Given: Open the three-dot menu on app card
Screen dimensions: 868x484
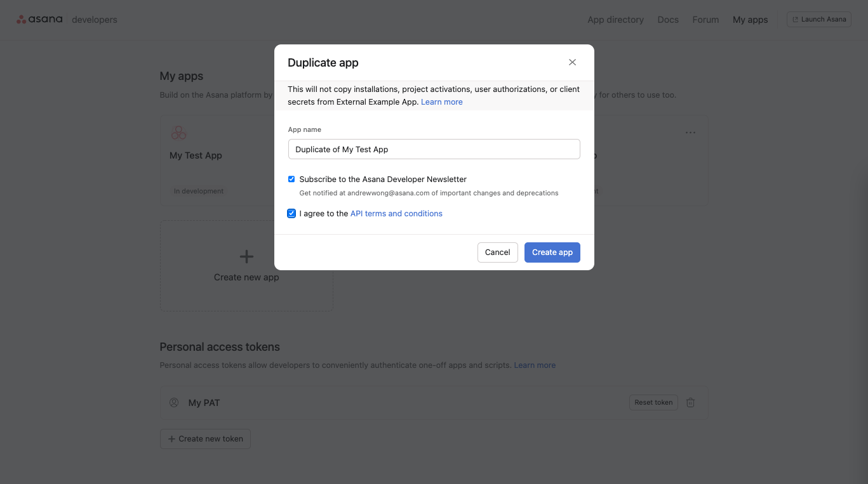Looking at the screenshot, I should [x=690, y=133].
